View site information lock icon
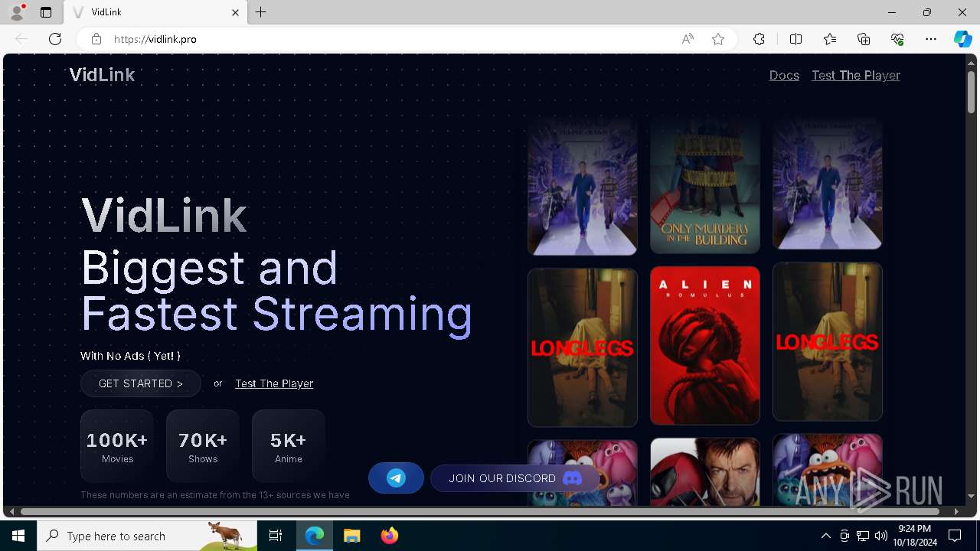 coord(96,39)
